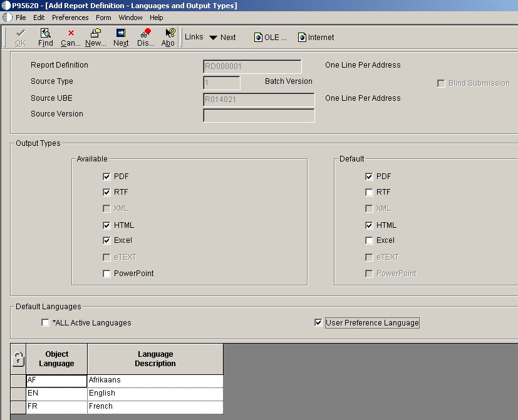Click the Available XML disabled checkbox
Viewport: 518px width, 420px height.
(x=106, y=208)
